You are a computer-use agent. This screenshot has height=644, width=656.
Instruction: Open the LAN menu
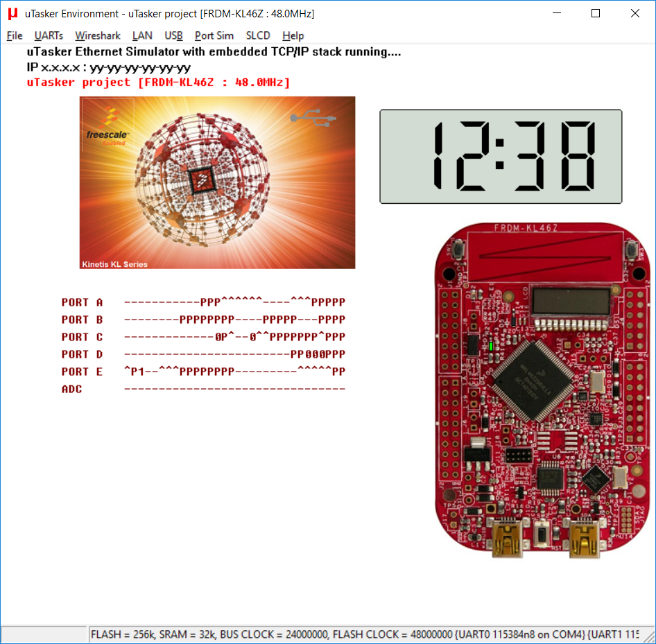coord(142,35)
